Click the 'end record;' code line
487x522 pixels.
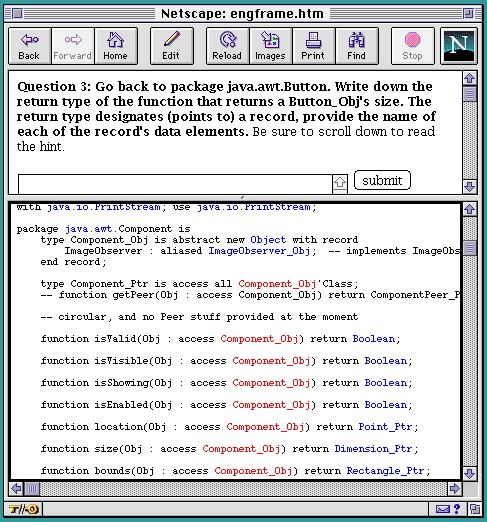click(73, 262)
